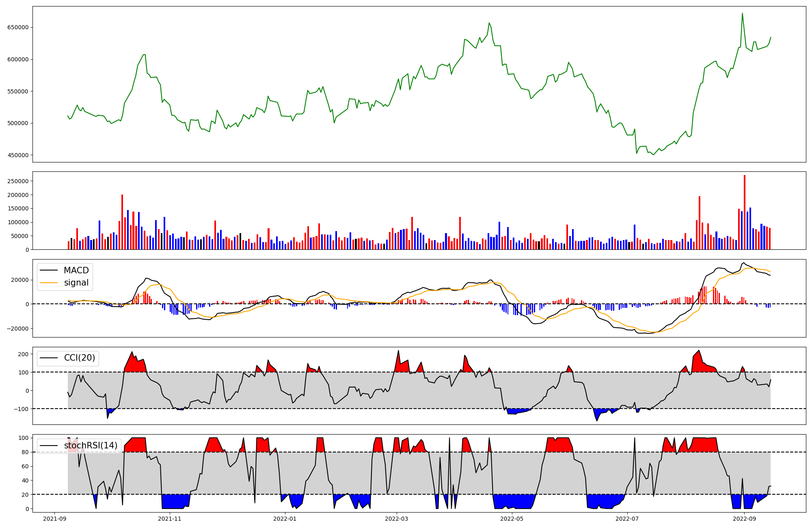The width and height of the screenshot is (812, 528).
Task: Click the 2021-11 x-axis date label
Action: 169,519
